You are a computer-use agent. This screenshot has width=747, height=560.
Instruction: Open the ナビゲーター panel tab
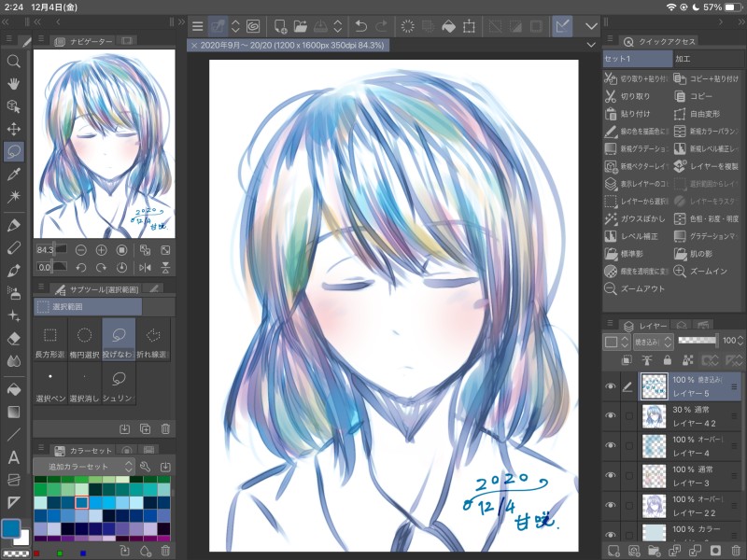pyautogui.click(x=86, y=41)
